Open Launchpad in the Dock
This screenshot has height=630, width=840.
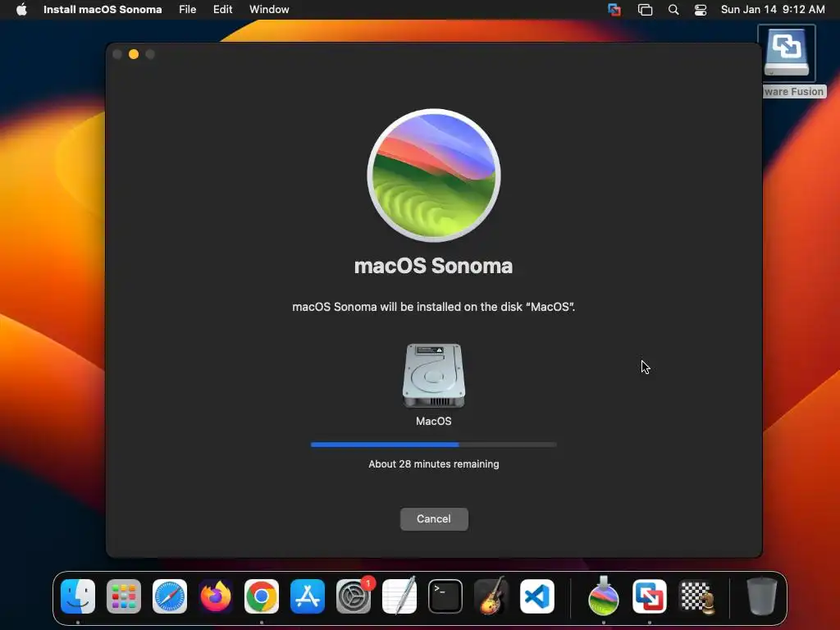[124, 596]
